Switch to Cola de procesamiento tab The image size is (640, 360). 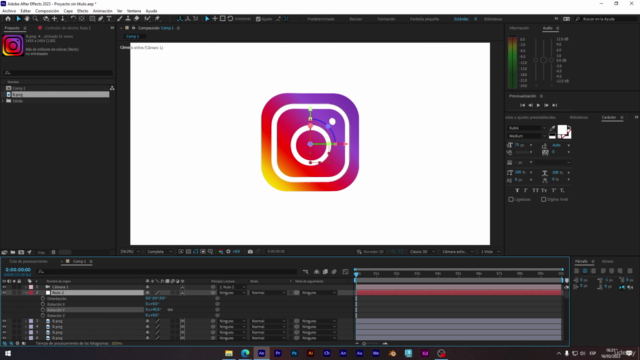click(x=29, y=261)
